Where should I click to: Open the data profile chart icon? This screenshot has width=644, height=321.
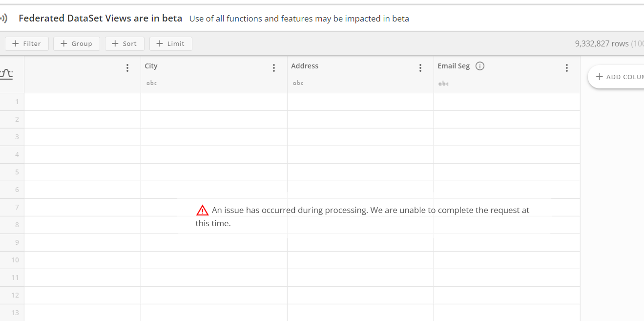point(6,73)
